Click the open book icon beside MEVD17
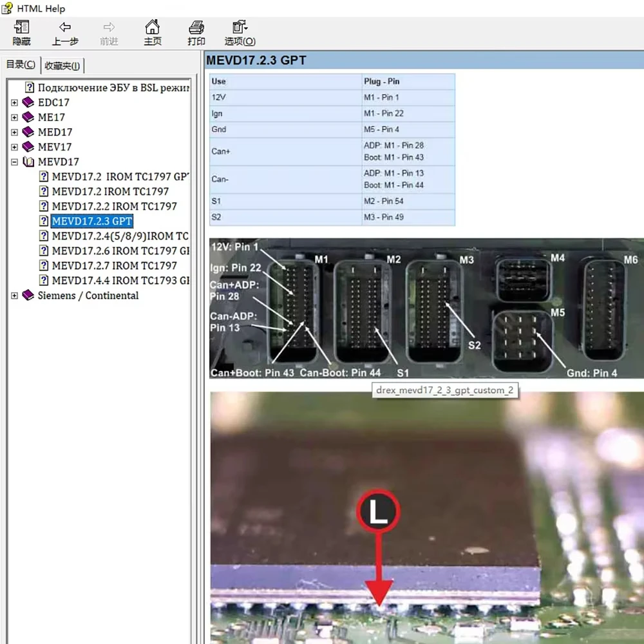The height and width of the screenshot is (644, 644). tap(28, 162)
